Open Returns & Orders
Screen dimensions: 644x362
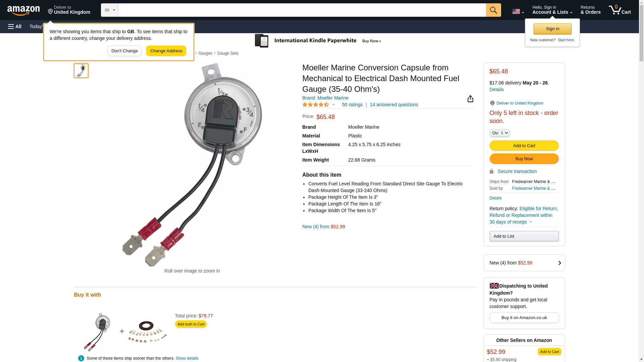(x=590, y=10)
